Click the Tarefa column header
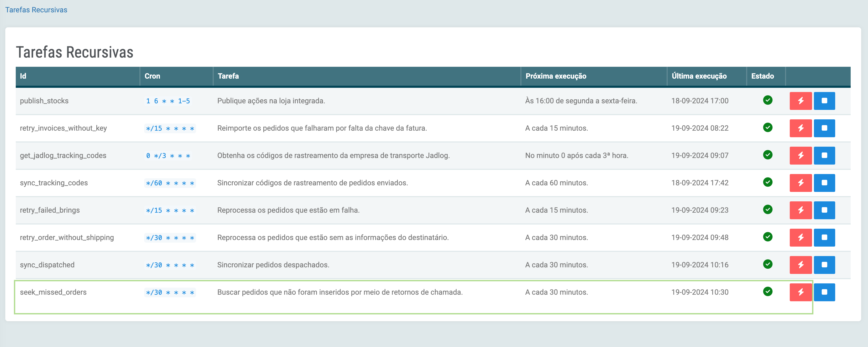This screenshot has width=868, height=347. [x=367, y=76]
